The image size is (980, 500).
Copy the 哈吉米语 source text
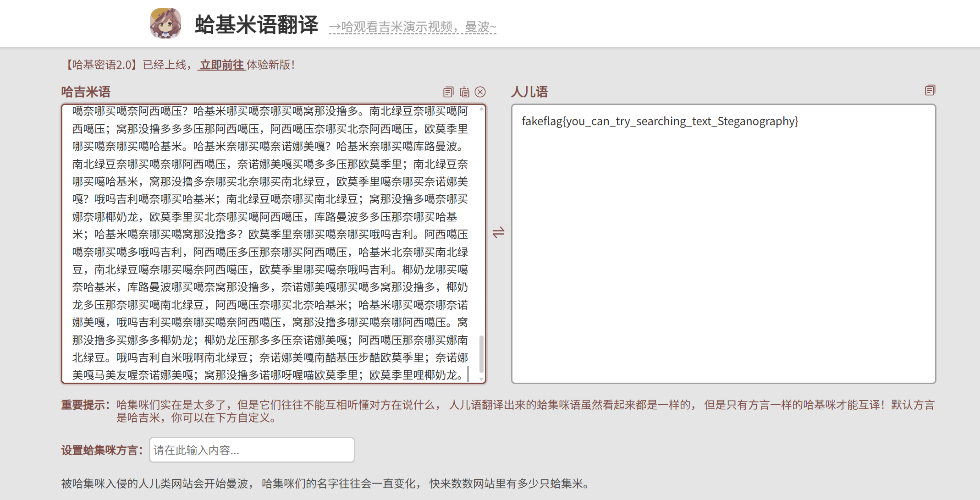coord(448,92)
